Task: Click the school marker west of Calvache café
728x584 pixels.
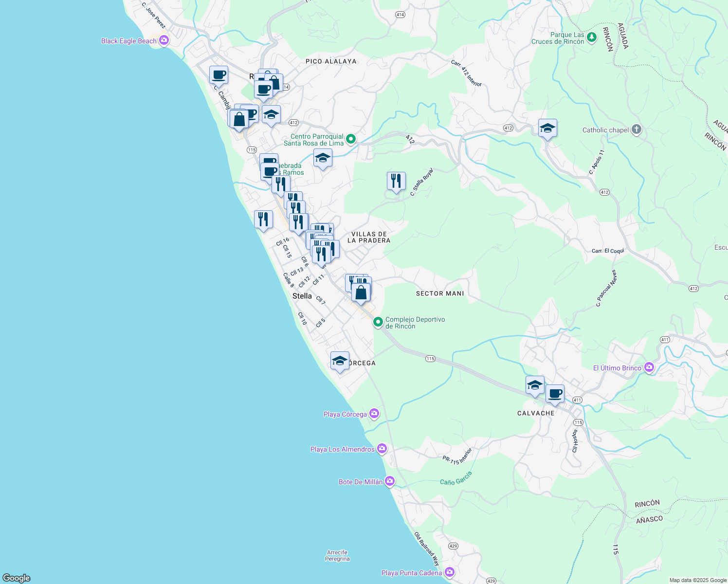Action: coord(535,385)
